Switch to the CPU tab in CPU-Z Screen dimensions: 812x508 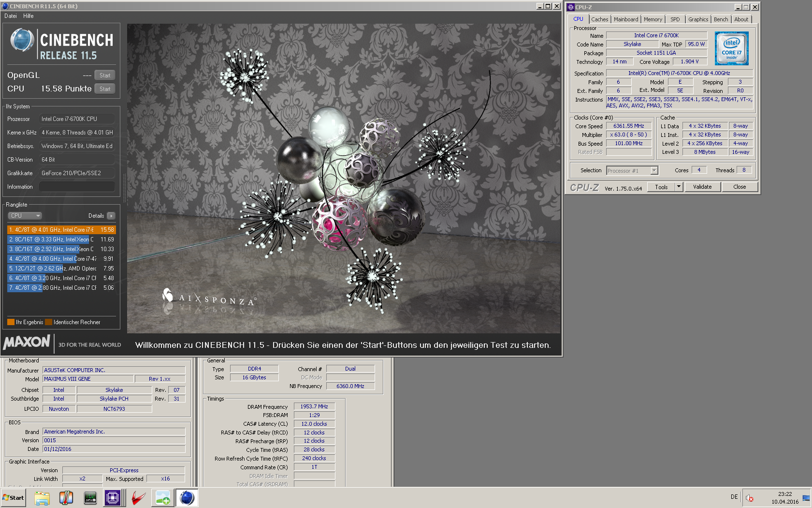[x=578, y=19]
